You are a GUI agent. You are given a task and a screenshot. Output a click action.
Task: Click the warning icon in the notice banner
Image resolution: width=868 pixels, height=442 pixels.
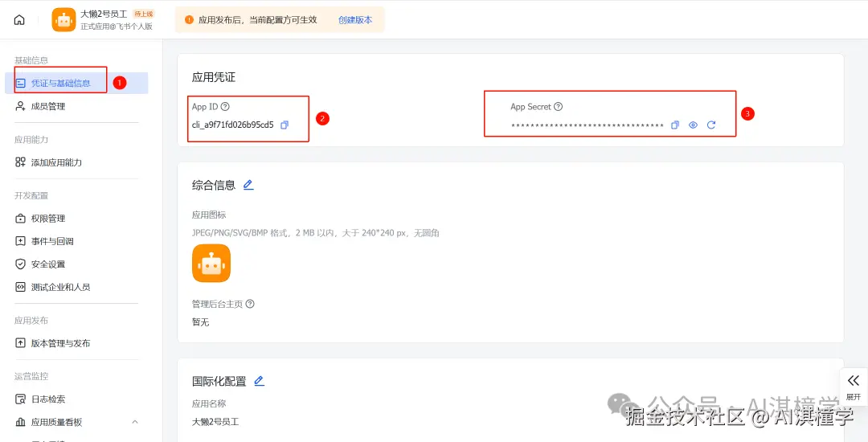coord(189,20)
